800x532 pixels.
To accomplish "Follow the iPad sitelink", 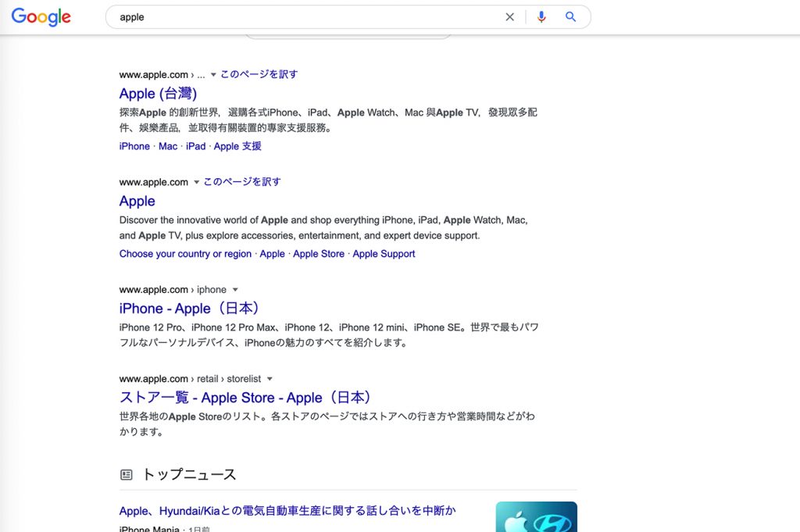I will (x=195, y=146).
